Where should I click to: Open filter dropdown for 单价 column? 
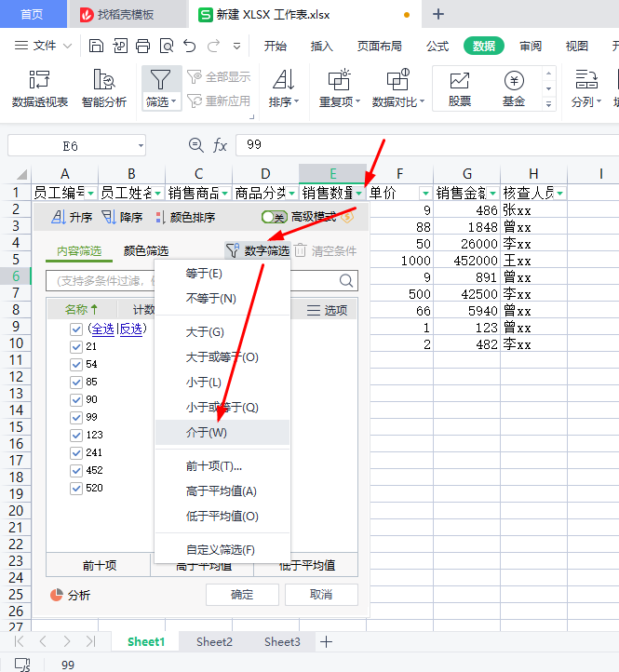click(x=425, y=194)
